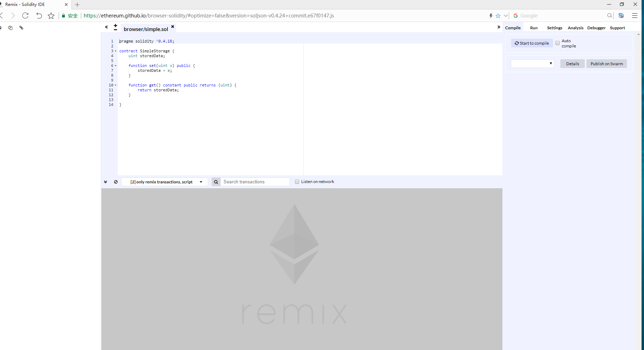Expand the address bar dropdown arrow

506,16
